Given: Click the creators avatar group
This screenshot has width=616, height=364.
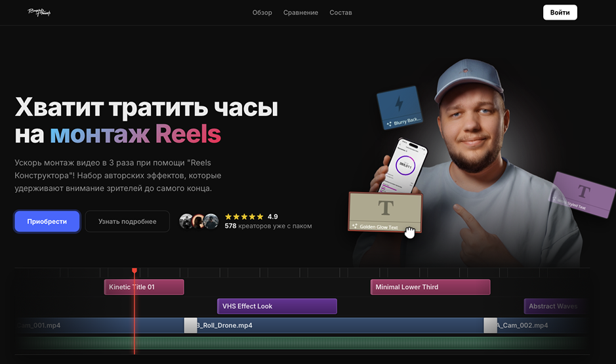Looking at the screenshot, I should click(199, 222).
